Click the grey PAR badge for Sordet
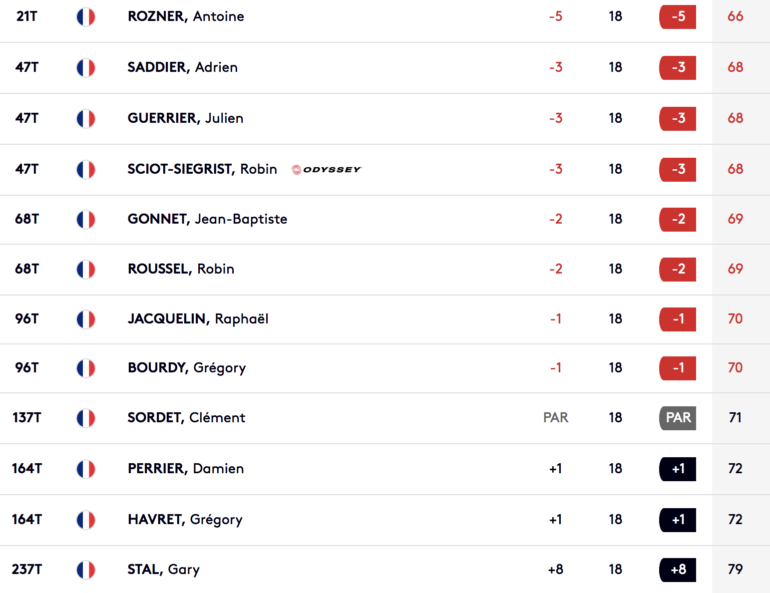The image size is (770, 593). click(x=678, y=418)
